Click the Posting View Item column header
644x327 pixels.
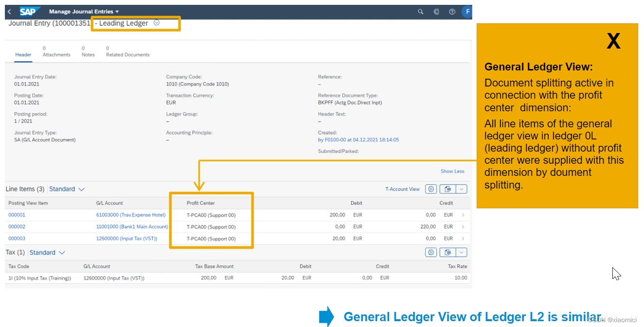(x=28, y=203)
